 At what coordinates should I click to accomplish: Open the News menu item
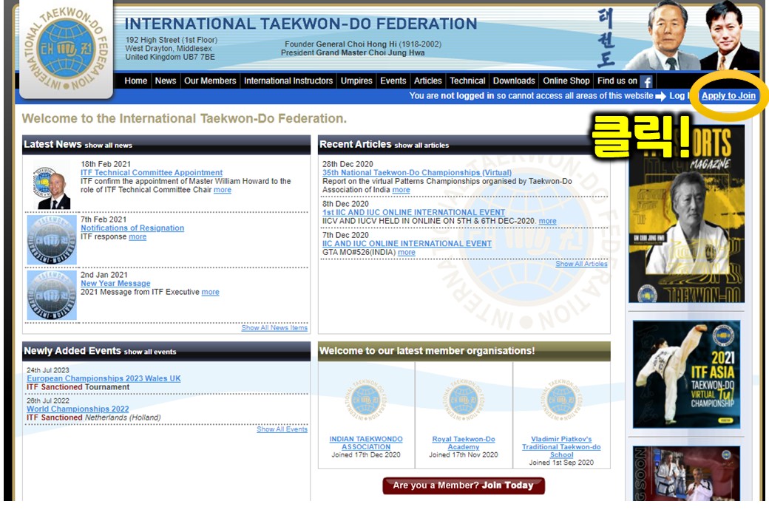coord(166,81)
